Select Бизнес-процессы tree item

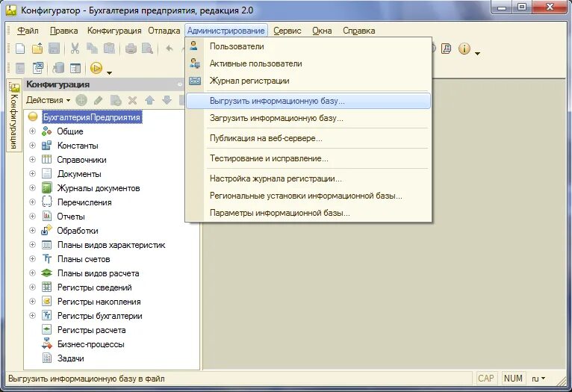(x=91, y=344)
